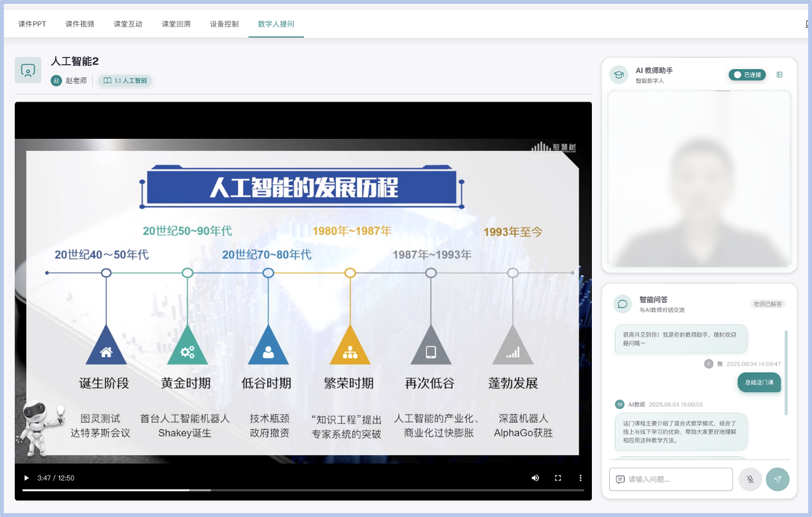This screenshot has height=517, width=812.
Task: Click the 请输入问题 input field
Action: pyautogui.click(x=671, y=479)
